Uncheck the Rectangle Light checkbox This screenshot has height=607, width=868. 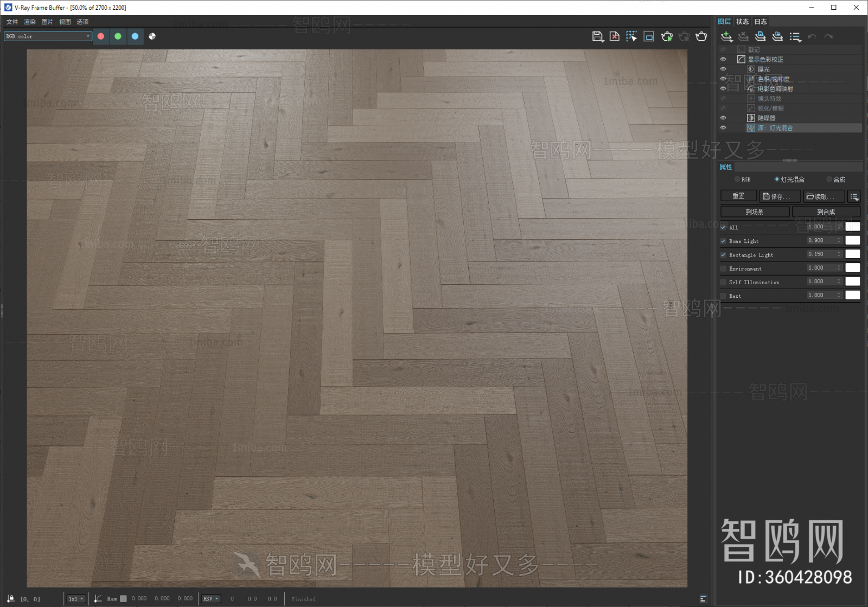(723, 254)
